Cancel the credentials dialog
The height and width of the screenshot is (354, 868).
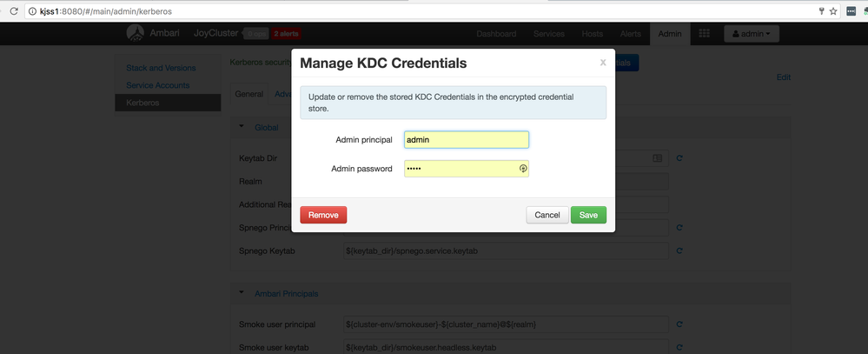(x=547, y=215)
